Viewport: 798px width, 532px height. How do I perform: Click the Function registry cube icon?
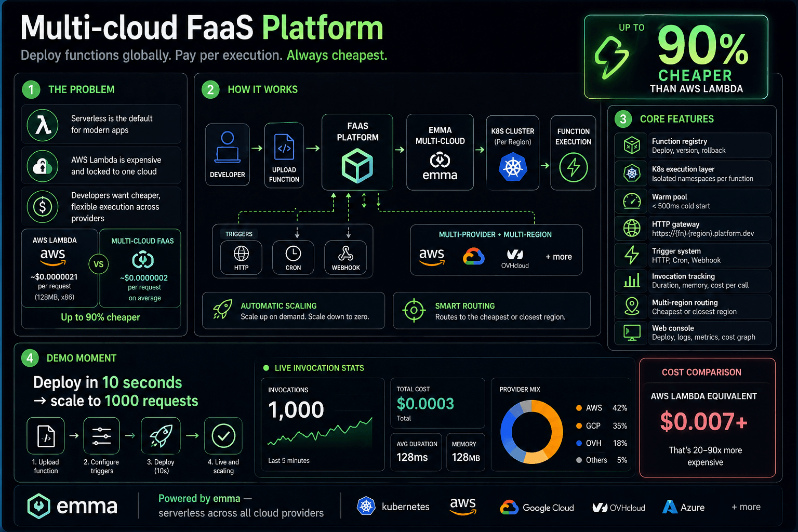pos(632,145)
